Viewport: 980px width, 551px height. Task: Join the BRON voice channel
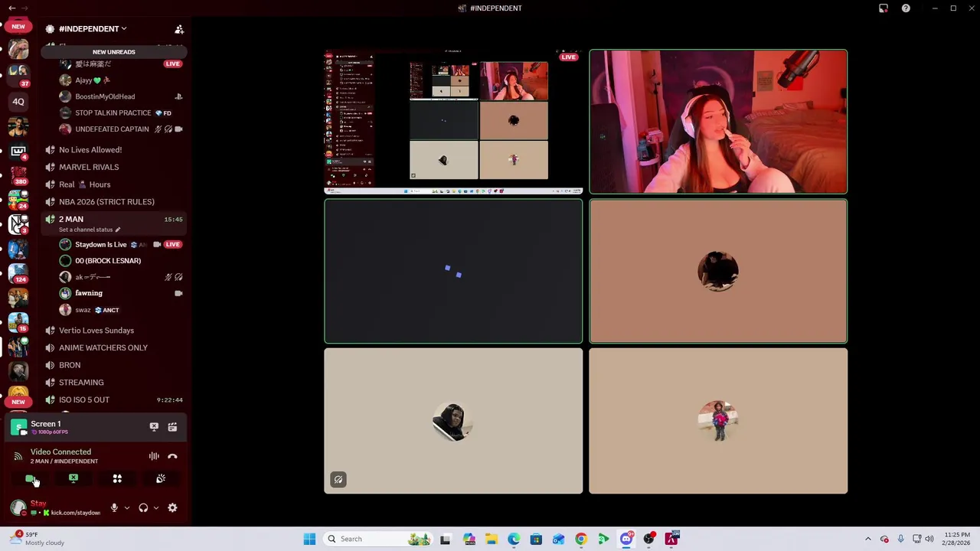(70, 365)
